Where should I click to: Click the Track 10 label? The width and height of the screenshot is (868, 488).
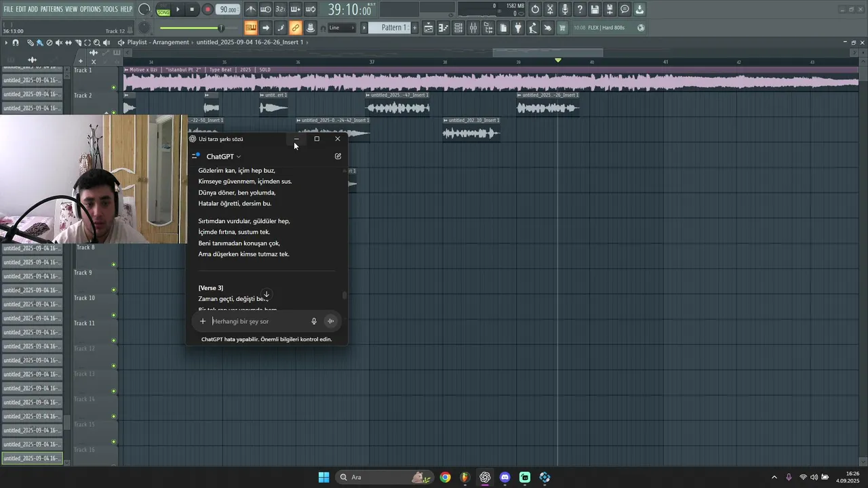85,298
